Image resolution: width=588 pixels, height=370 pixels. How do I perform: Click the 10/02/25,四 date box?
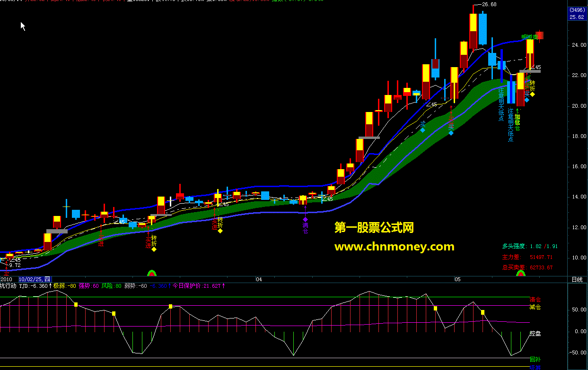pyautogui.click(x=35, y=279)
